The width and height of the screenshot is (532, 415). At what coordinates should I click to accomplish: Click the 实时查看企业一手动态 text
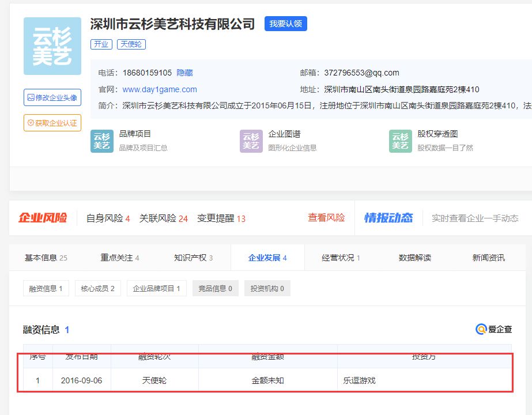click(475, 218)
